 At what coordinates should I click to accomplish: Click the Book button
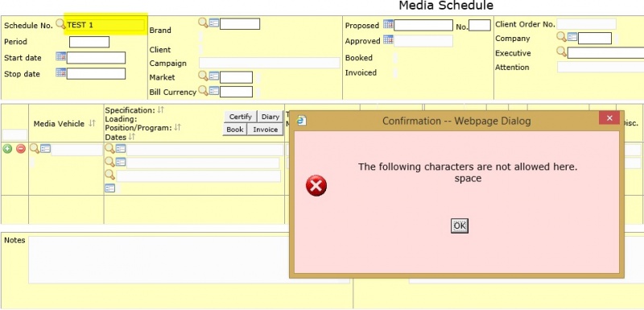pyautogui.click(x=235, y=130)
